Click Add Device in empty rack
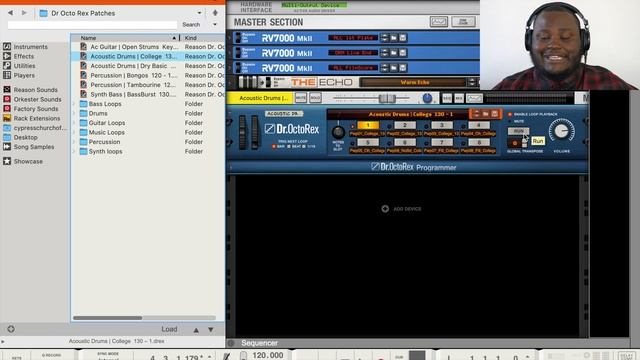The width and height of the screenshot is (640, 360). [x=402, y=209]
